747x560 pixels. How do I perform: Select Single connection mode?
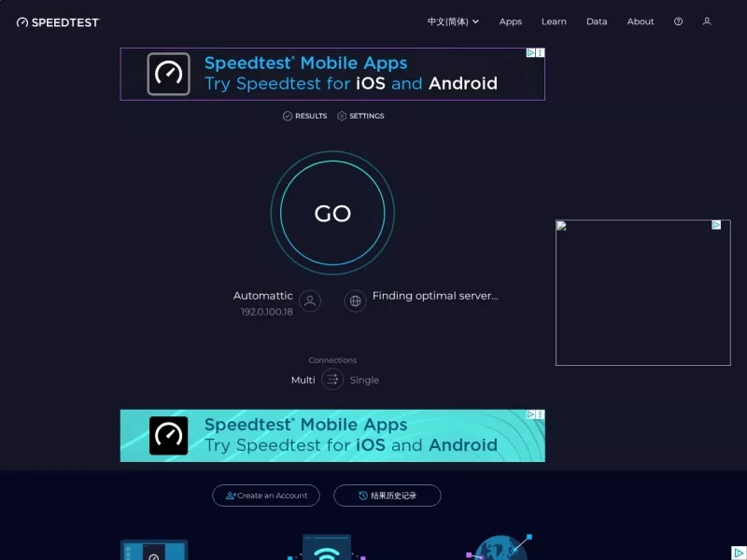[364, 380]
